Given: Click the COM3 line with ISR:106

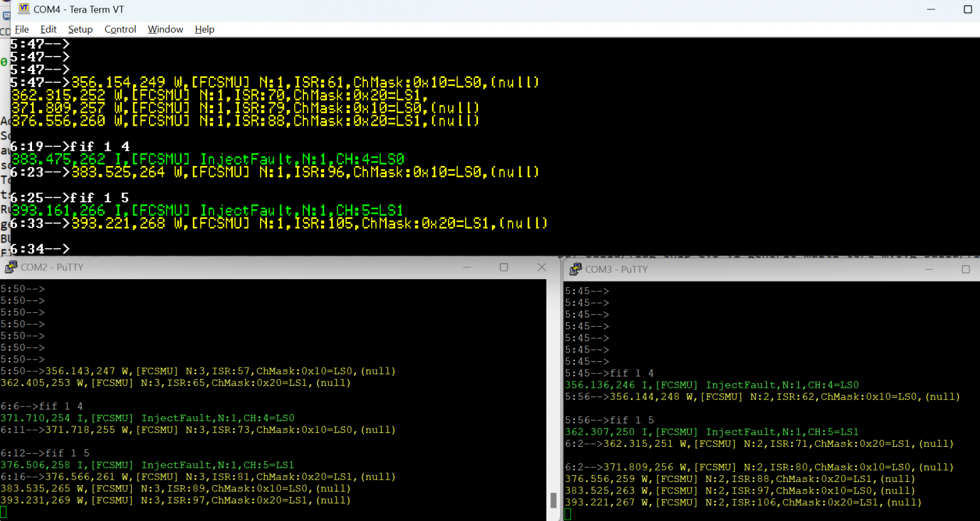Looking at the screenshot, I should [x=743, y=502].
